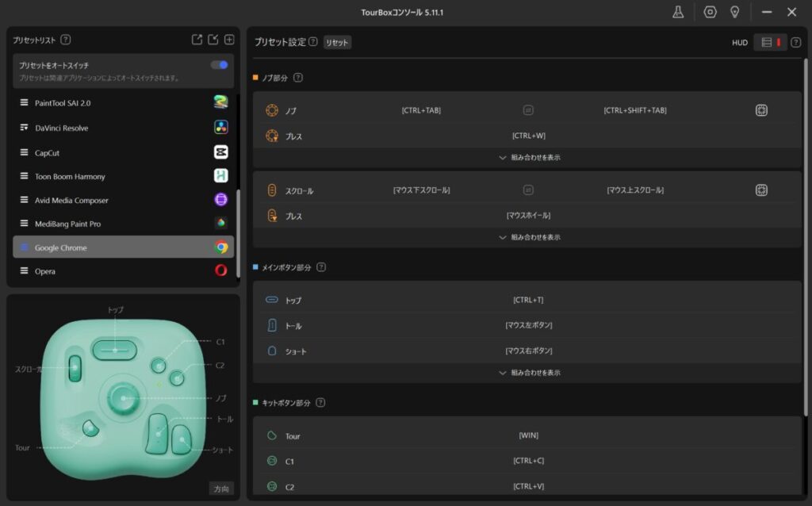
Task: Toggle the プリセットをオートスイッチ switch
Action: click(x=220, y=65)
